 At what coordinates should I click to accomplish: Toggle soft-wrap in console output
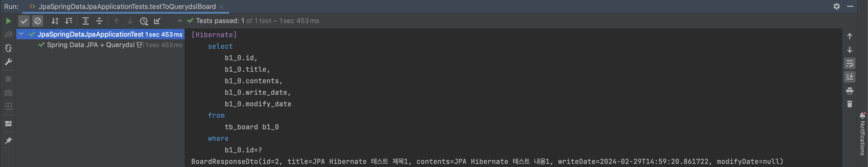tap(850, 63)
